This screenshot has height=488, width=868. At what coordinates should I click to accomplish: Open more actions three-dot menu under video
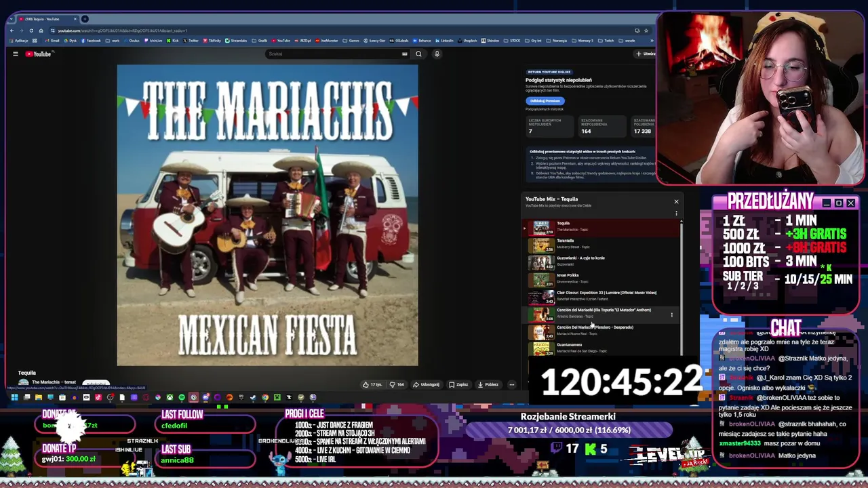(512, 384)
